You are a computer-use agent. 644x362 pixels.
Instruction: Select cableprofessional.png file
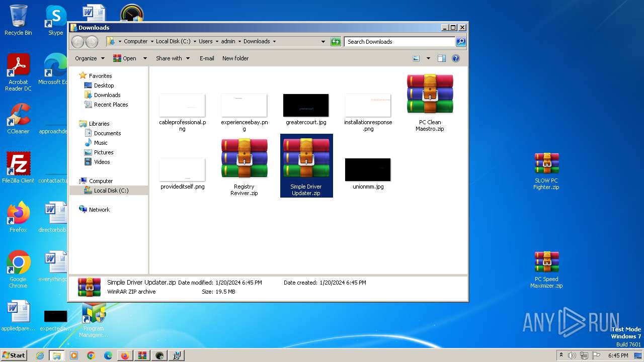[182, 113]
